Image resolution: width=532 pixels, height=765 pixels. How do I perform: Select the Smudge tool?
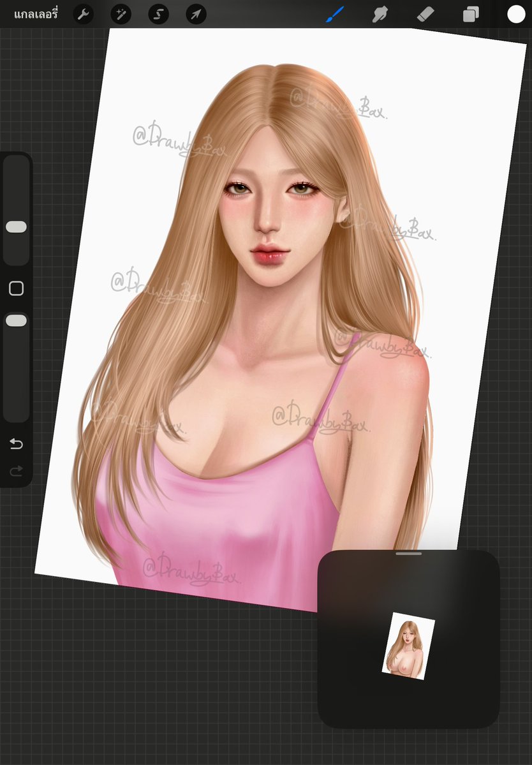[380, 15]
